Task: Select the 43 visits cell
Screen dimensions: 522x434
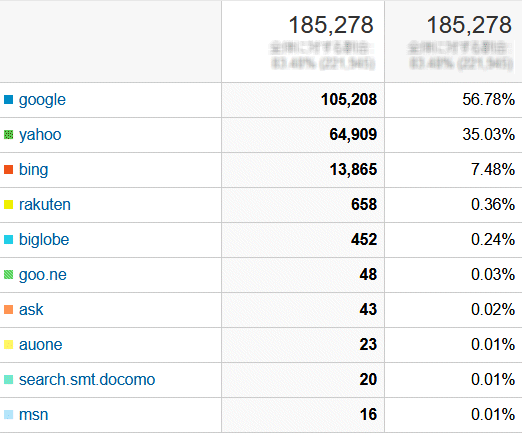Action: pyautogui.click(x=303, y=310)
